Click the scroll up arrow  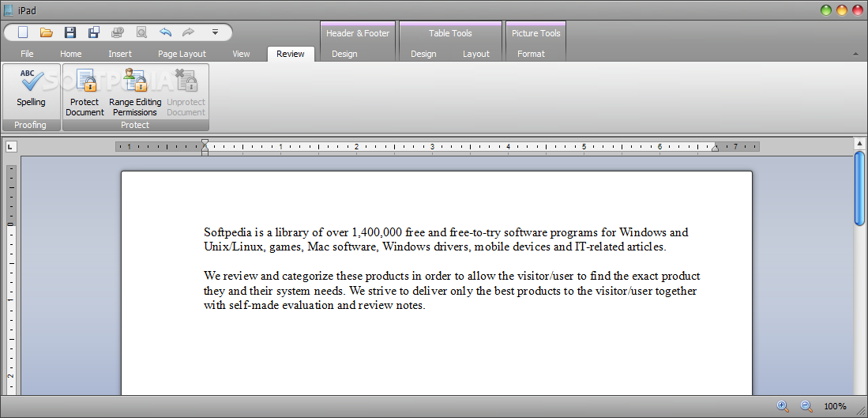click(859, 143)
